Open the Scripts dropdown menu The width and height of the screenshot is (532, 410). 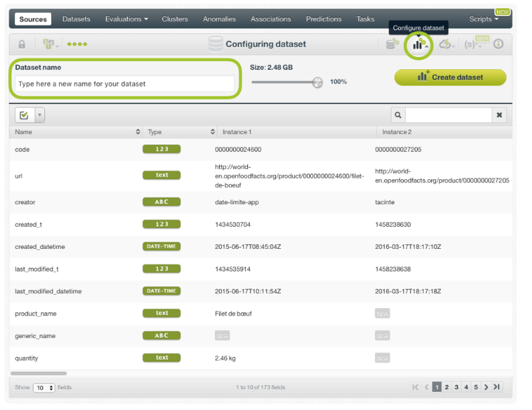[x=484, y=19]
